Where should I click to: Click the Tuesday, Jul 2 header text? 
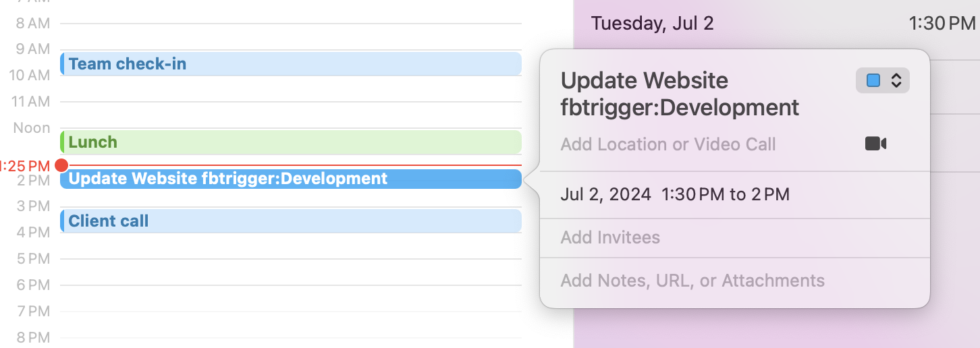(x=652, y=24)
